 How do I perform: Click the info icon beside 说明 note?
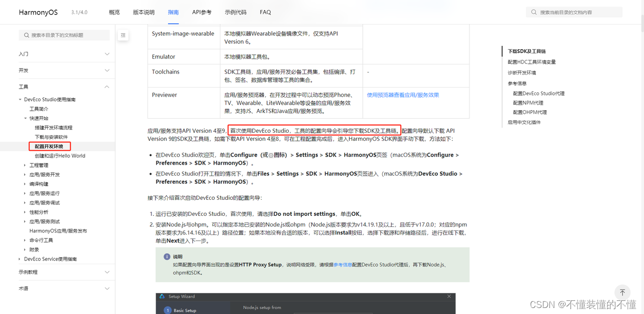pos(167,257)
